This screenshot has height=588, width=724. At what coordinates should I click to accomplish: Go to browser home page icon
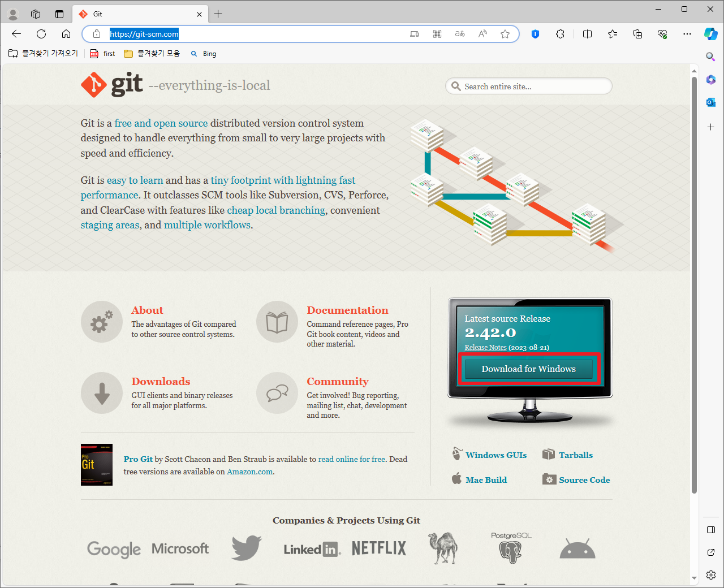click(x=66, y=34)
